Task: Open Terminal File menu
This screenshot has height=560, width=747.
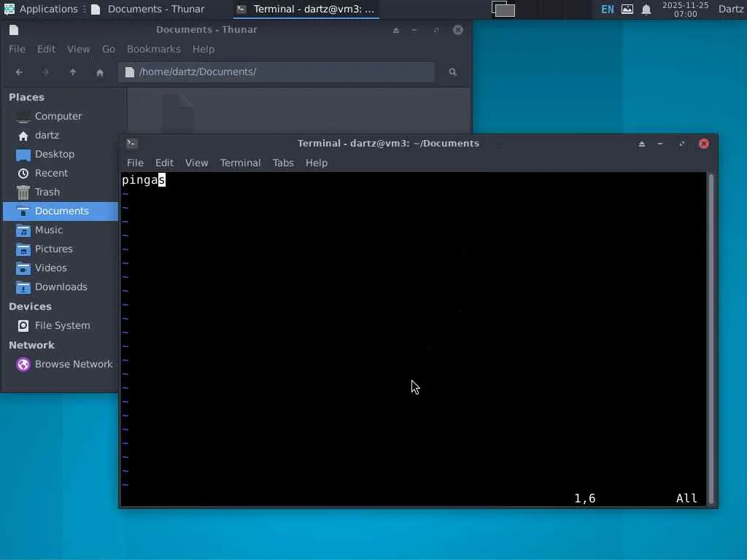Action: tap(135, 163)
